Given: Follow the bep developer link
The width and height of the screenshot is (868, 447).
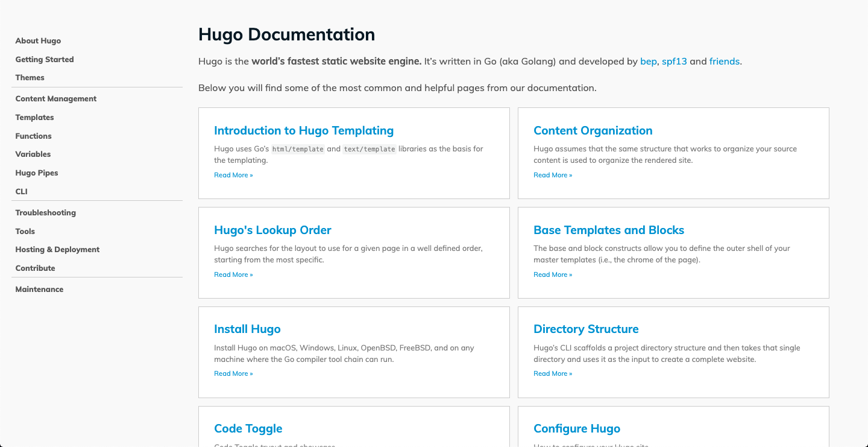Looking at the screenshot, I should [x=648, y=61].
